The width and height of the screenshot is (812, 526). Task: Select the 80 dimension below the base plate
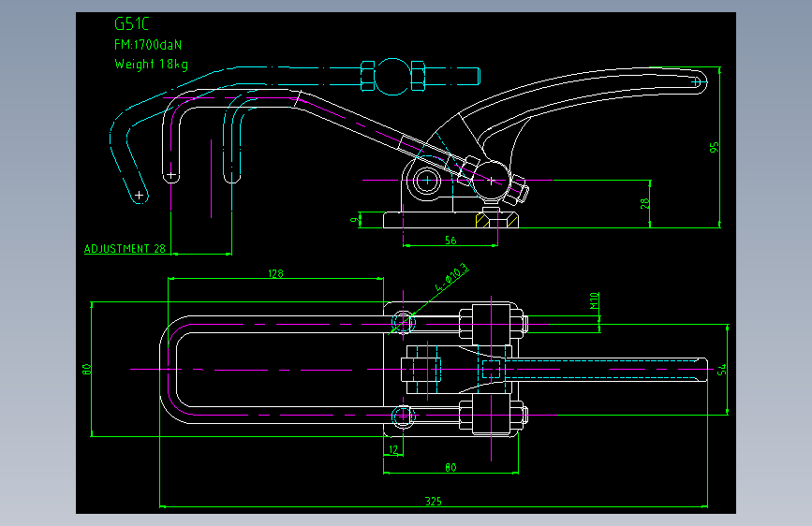point(450,467)
